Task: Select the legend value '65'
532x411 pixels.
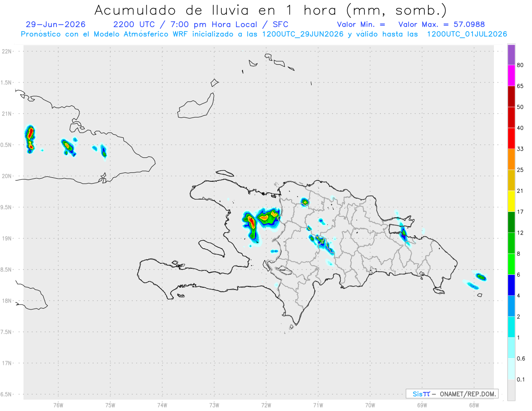Action: click(x=520, y=86)
